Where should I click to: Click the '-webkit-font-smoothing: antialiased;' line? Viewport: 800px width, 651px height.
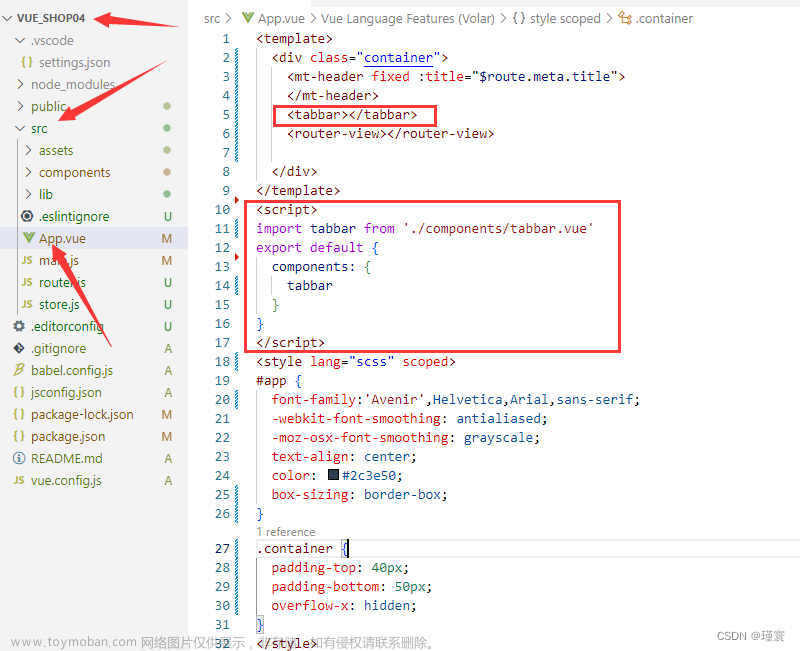409,419
